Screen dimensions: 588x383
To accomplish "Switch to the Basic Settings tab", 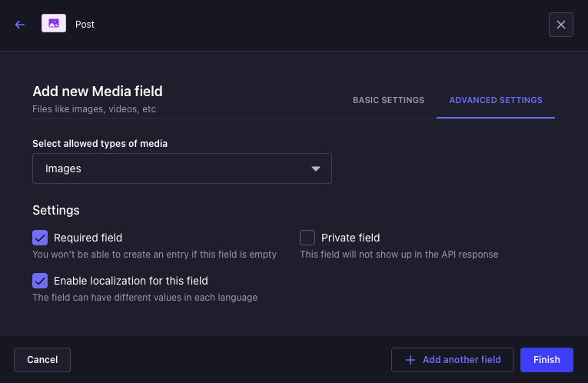I will [x=388, y=100].
